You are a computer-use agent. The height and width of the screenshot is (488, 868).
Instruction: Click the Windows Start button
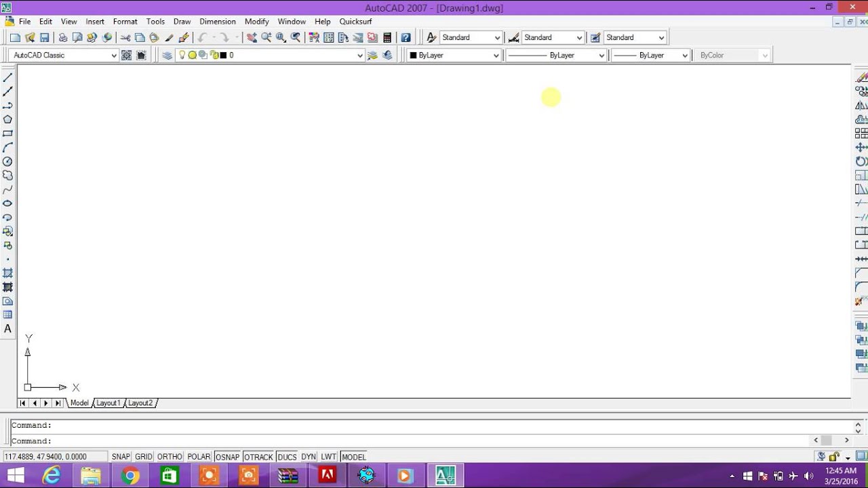(x=16, y=476)
